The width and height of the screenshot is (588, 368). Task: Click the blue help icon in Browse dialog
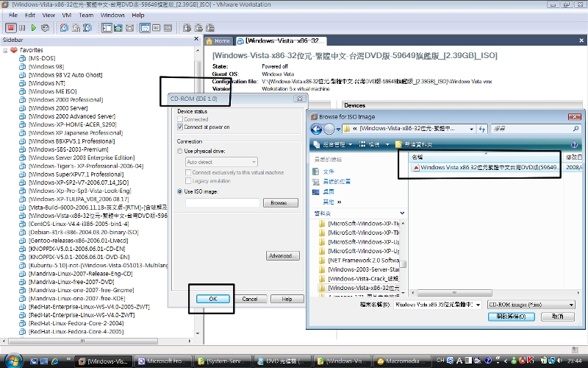coord(574,144)
